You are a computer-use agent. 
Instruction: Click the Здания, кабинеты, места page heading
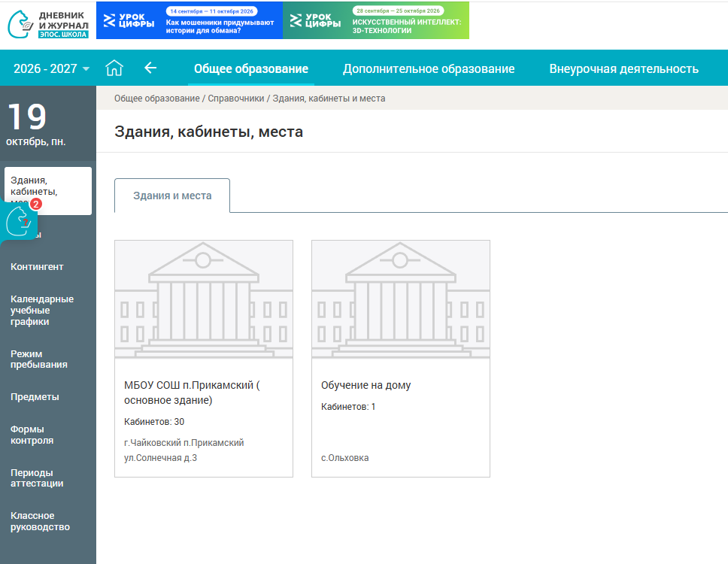(208, 132)
